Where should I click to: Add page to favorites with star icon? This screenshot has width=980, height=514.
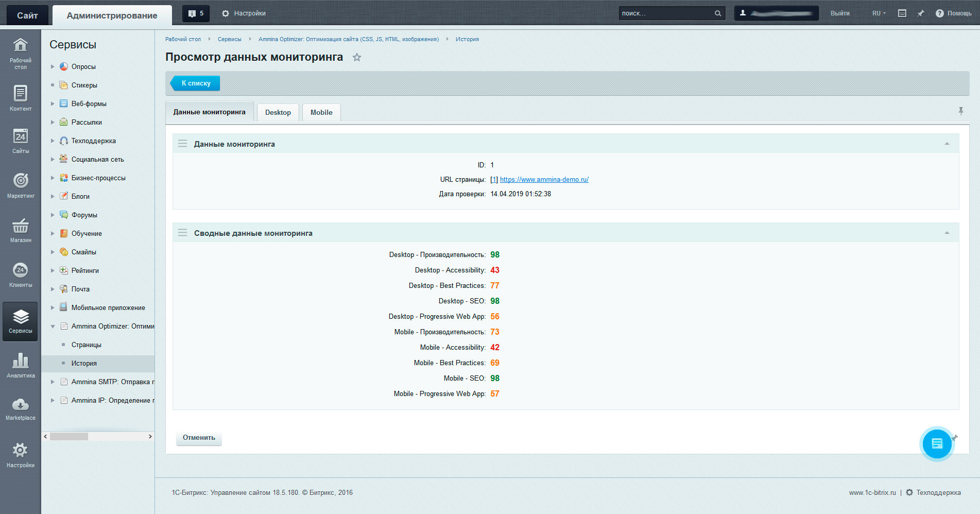[x=357, y=58]
